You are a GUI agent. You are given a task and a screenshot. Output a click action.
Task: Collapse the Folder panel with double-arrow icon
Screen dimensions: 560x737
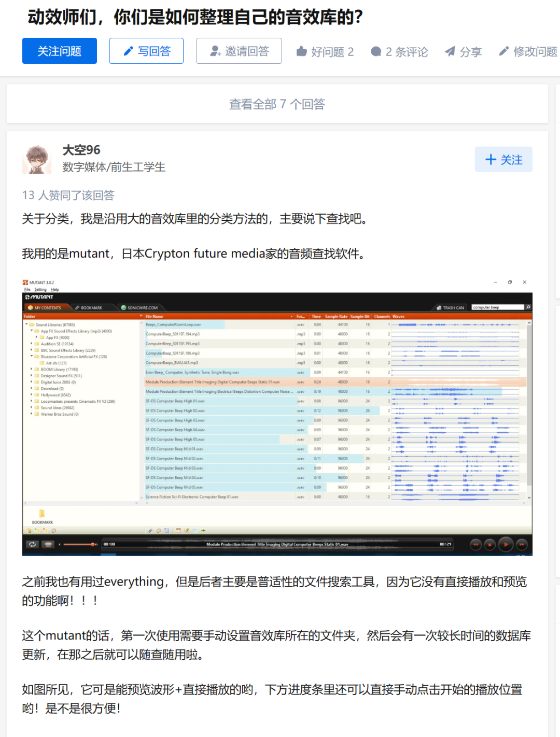click(x=141, y=316)
